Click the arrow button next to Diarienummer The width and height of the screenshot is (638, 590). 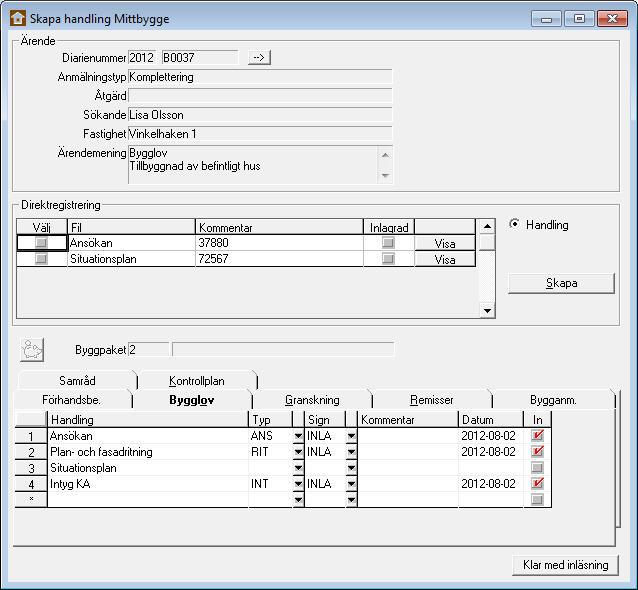259,57
